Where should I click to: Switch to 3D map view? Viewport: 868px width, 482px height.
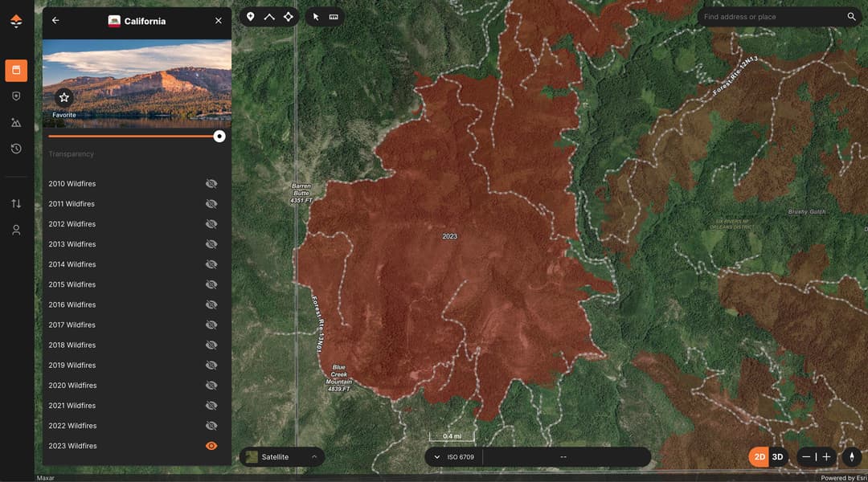778,456
